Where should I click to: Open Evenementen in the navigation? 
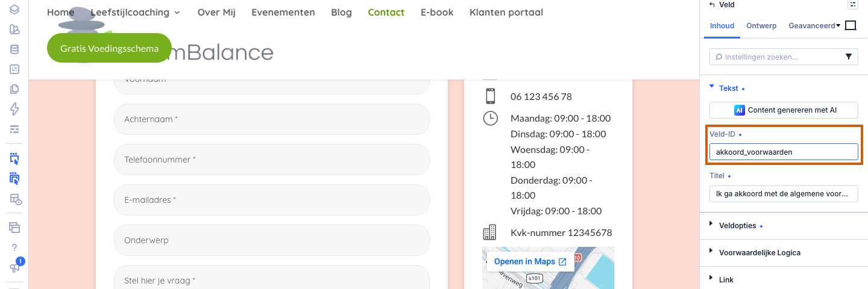[x=283, y=12]
